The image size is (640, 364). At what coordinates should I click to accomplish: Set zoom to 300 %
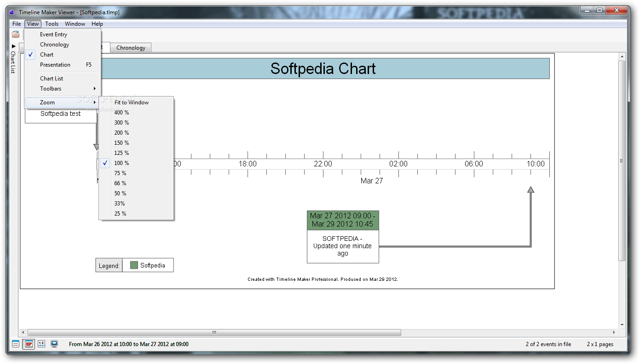coord(137,123)
